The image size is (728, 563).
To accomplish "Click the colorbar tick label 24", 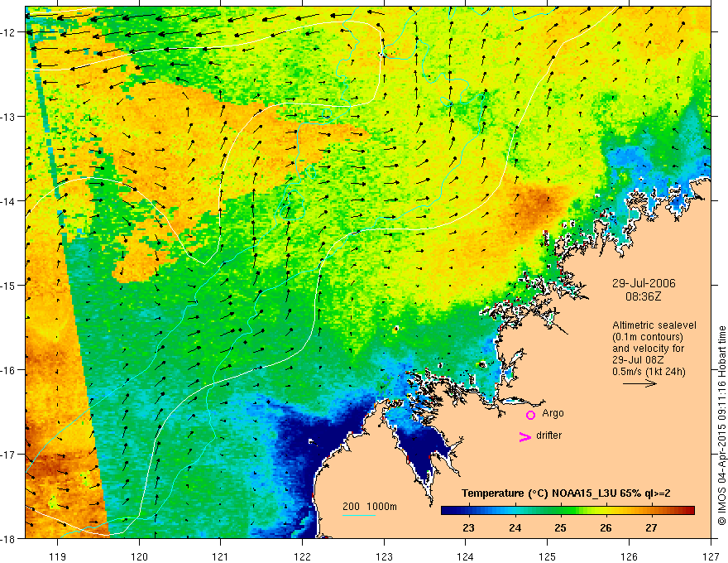I will click(x=515, y=528).
